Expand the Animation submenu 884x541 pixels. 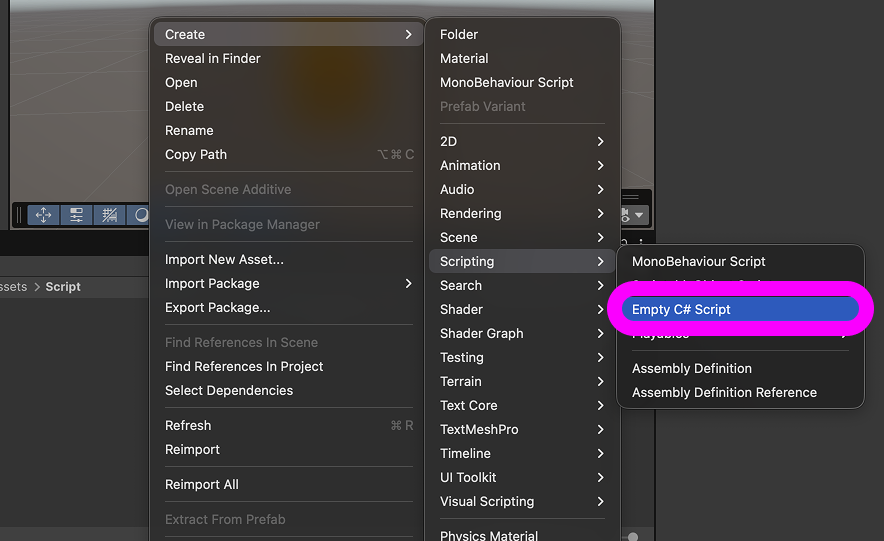pyautogui.click(x=522, y=166)
